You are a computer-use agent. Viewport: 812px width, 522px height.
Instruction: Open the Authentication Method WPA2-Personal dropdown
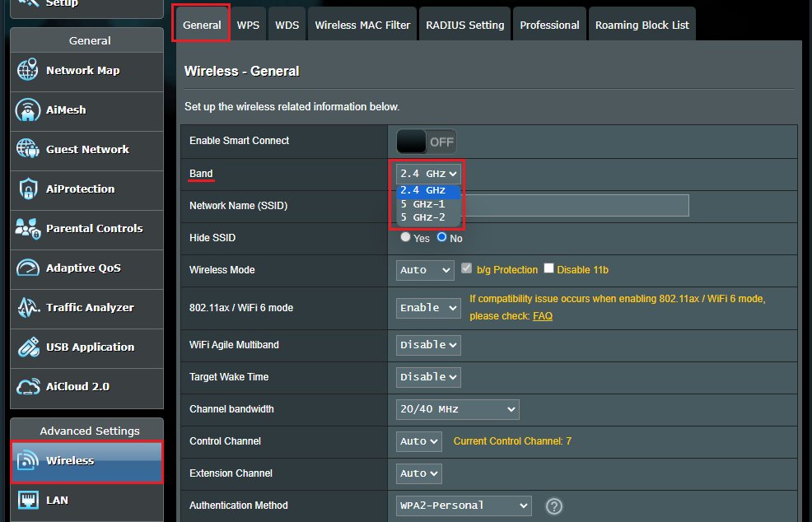(464, 506)
